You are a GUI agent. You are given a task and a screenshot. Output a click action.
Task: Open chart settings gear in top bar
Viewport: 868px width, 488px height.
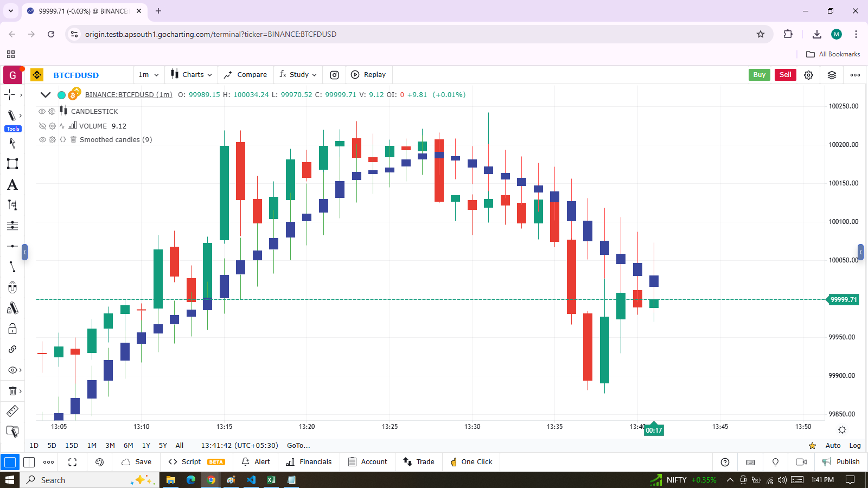point(808,75)
